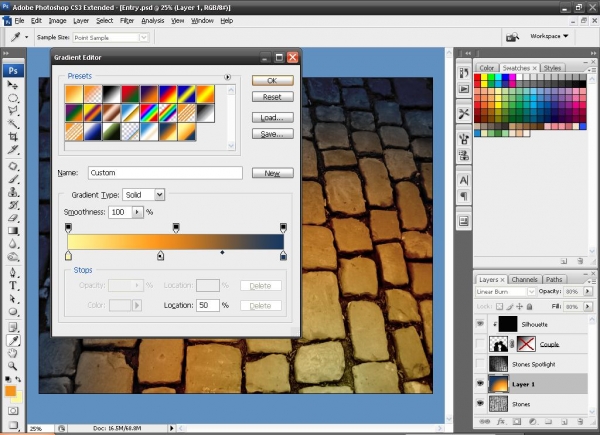This screenshot has width=600, height=435.
Task: Open the Go to Bridge icon
Action: tap(513, 37)
